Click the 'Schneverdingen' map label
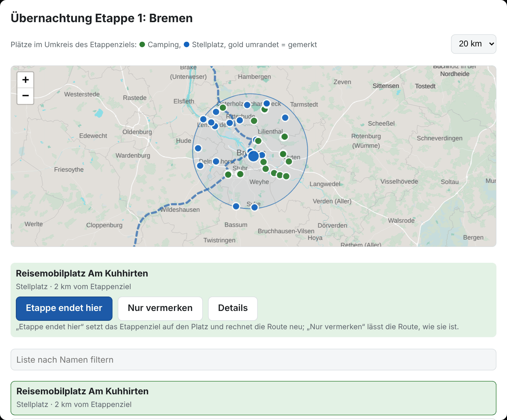 click(x=439, y=138)
